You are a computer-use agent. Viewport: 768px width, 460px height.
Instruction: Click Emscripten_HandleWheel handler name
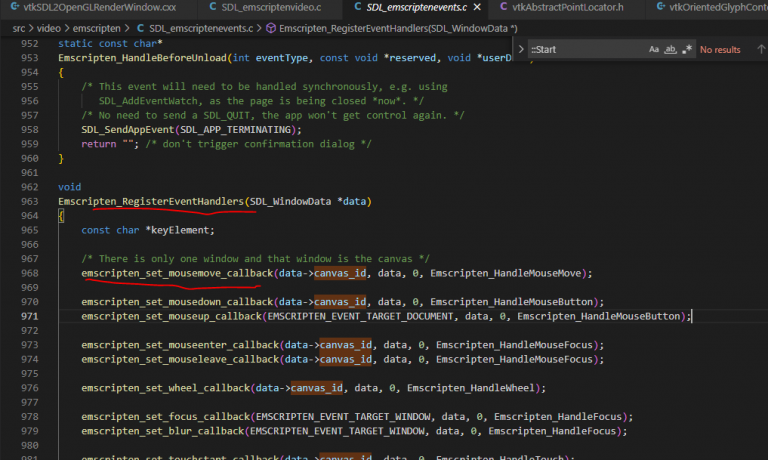(470, 388)
